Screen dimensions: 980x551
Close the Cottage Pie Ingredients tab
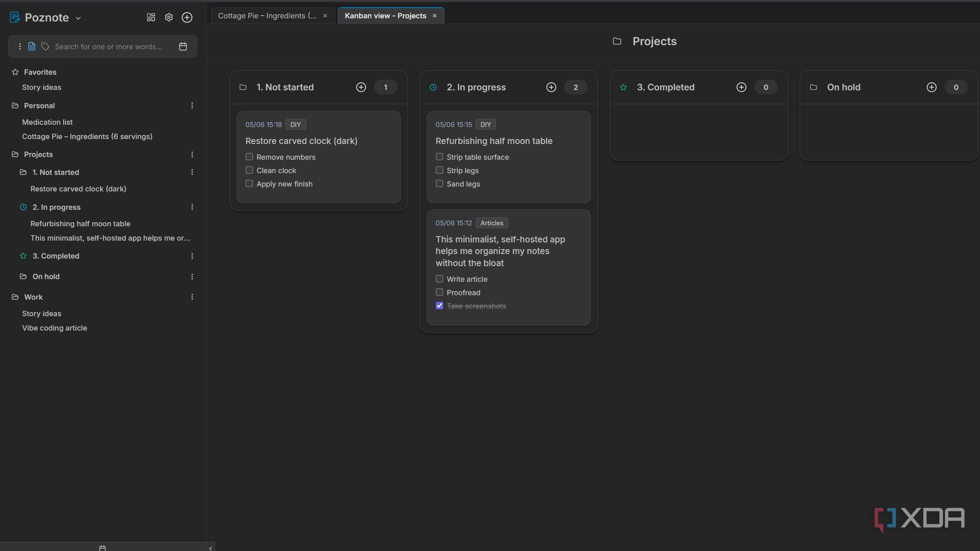325,16
